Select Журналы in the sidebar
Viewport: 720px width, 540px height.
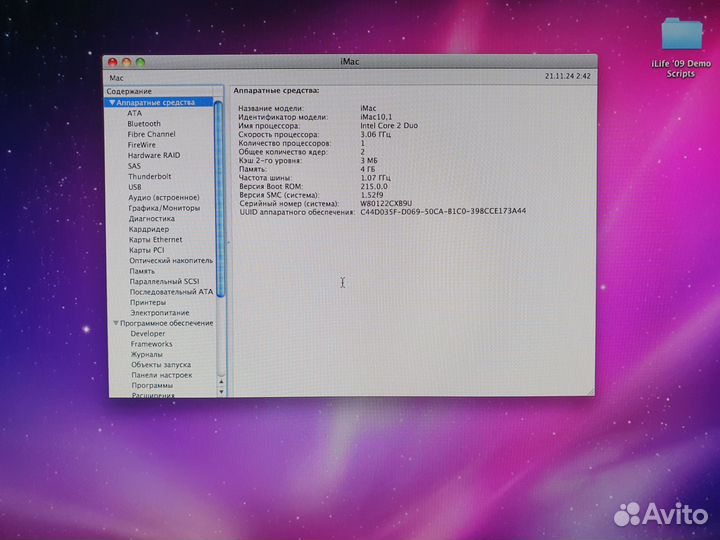click(x=146, y=354)
